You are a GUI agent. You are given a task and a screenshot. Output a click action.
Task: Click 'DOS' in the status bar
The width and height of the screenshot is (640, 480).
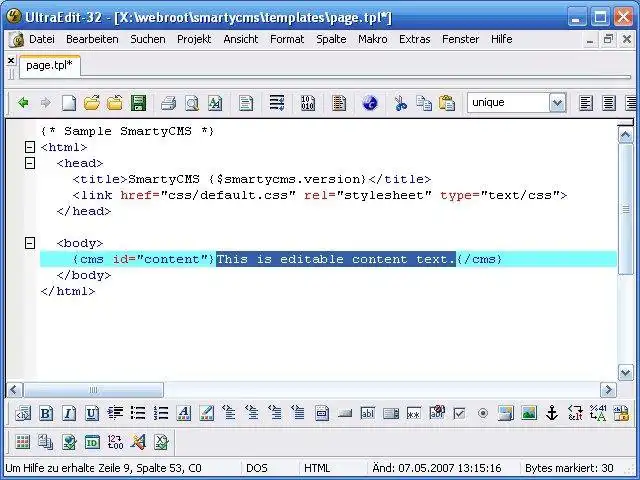(257, 468)
